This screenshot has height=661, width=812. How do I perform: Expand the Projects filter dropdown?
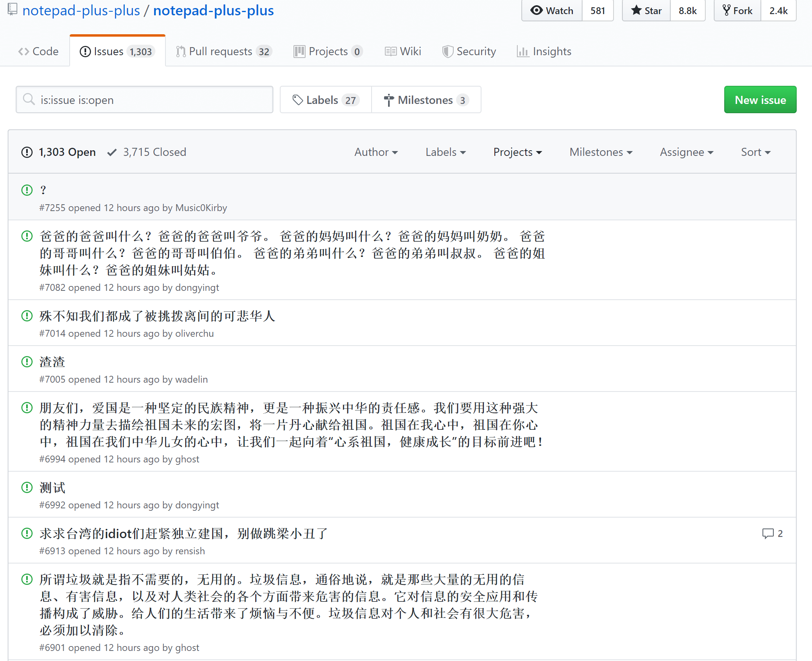point(518,152)
